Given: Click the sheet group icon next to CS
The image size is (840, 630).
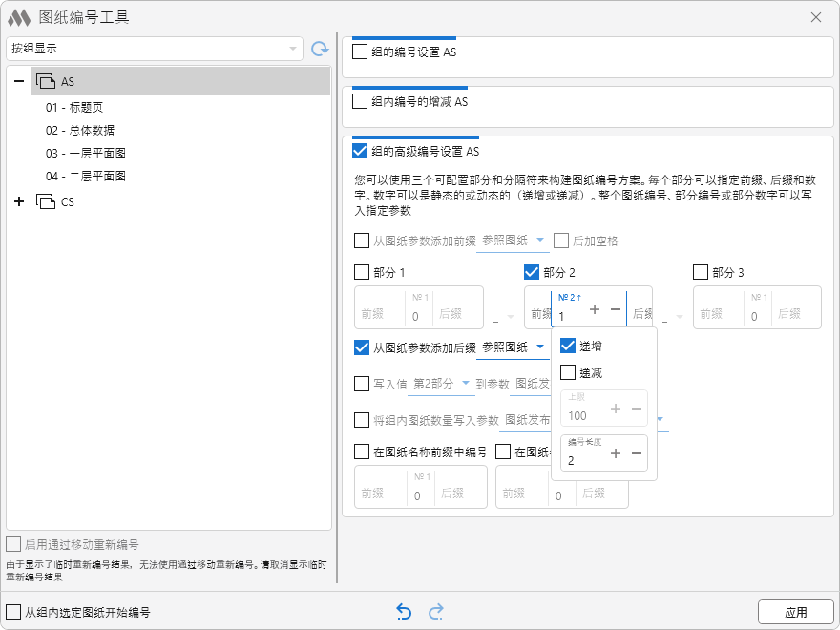Looking at the screenshot, I should 45,201.
